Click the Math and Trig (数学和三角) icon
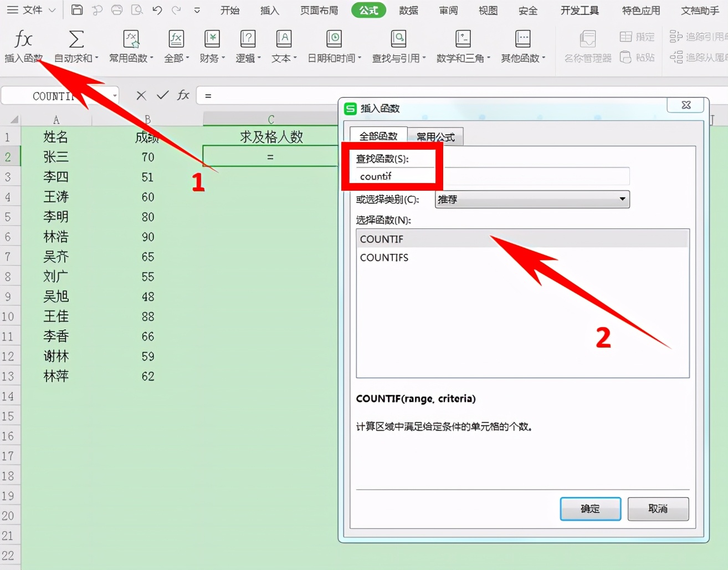 pos(463,39)
